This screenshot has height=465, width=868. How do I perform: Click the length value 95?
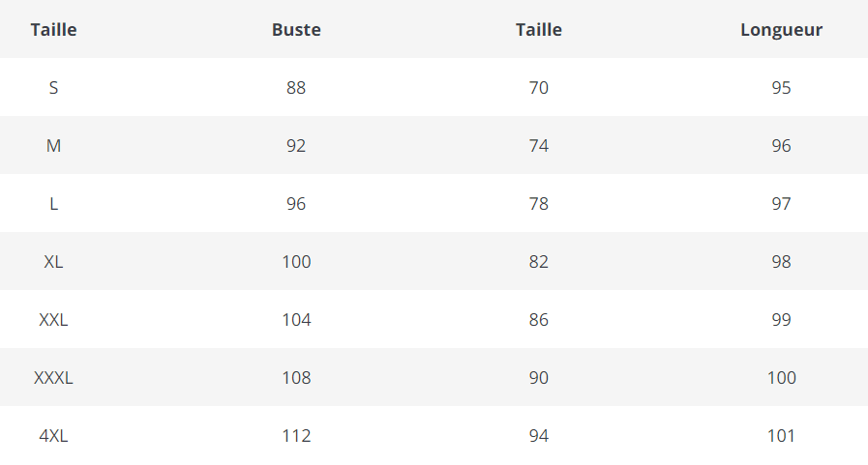(x=781, y=88)
